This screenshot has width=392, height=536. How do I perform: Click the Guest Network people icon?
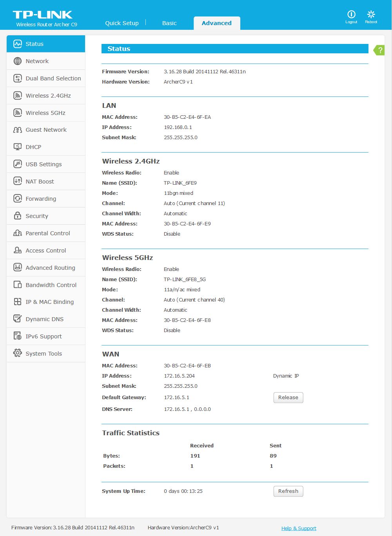click(17, 130)
